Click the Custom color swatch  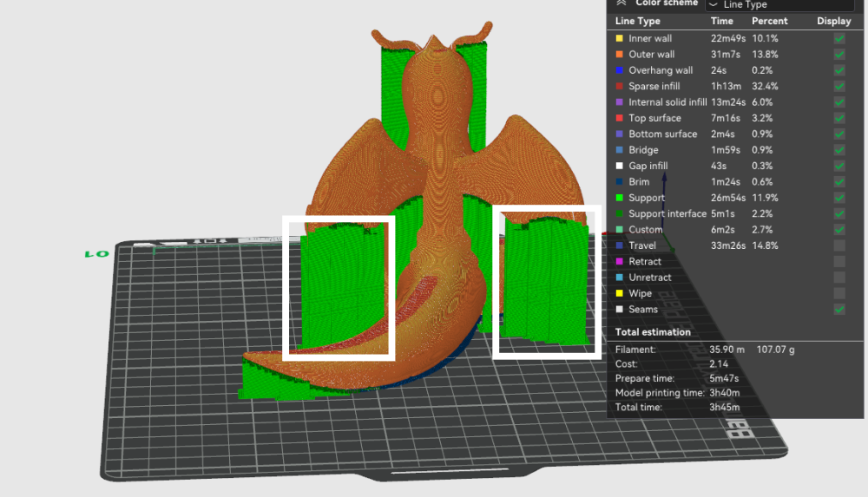tap(620, 230)
